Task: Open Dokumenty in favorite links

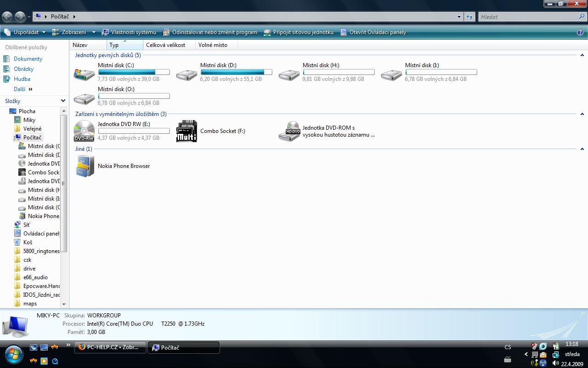Action: pyautogui.click(x=28, y=59)
